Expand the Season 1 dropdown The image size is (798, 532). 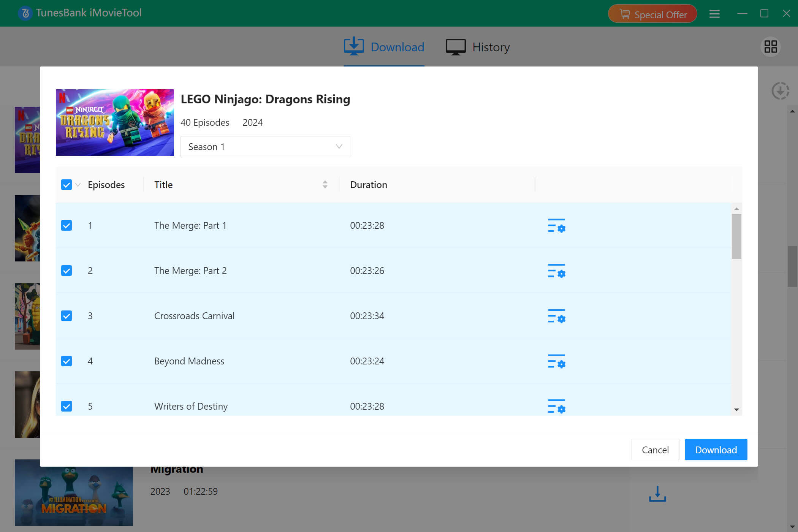coord(265,147)
